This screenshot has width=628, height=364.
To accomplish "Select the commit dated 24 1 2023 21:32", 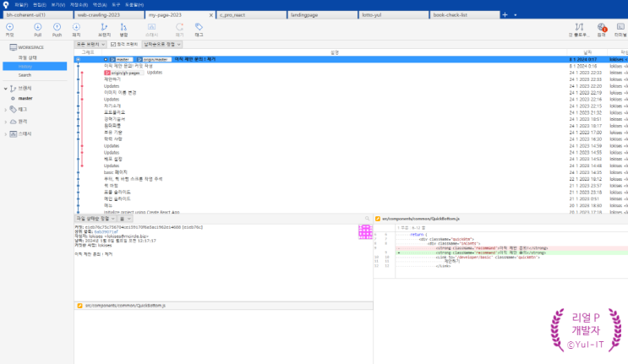I will pyautogui.click(x=351, y=112).
